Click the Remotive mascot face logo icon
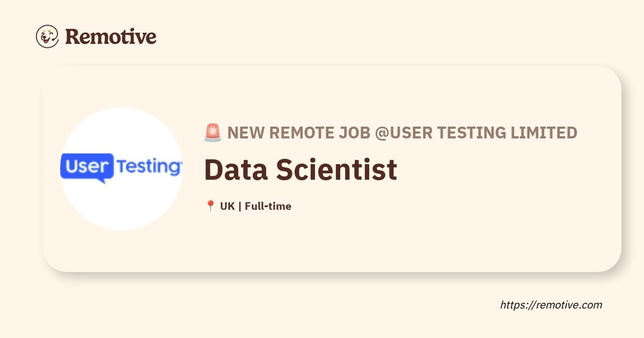This screenshot has width=644, height=338. (47, 36)
